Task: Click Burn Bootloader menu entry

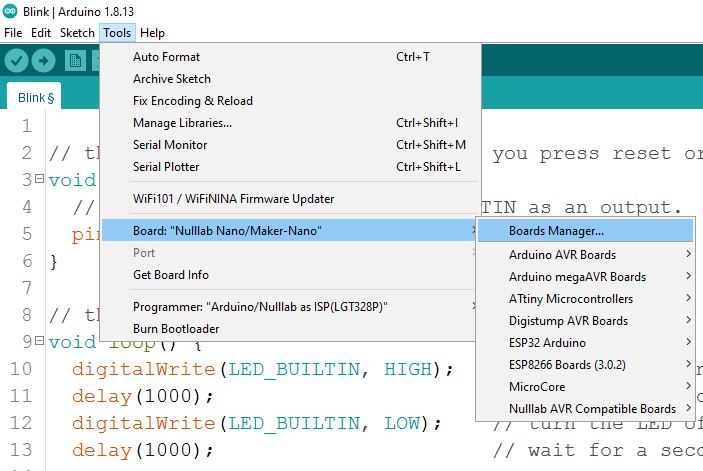Action: (x=176, y=329)
